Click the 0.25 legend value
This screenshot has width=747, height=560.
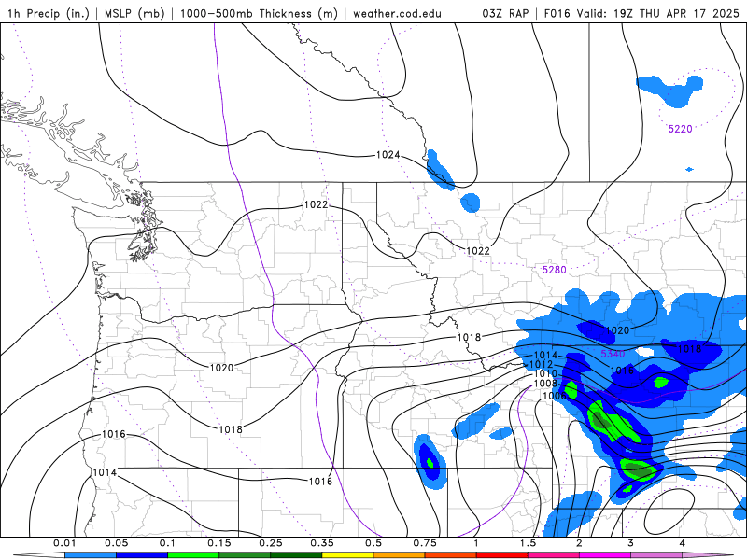pyautogui.click(x=271, y=543)
